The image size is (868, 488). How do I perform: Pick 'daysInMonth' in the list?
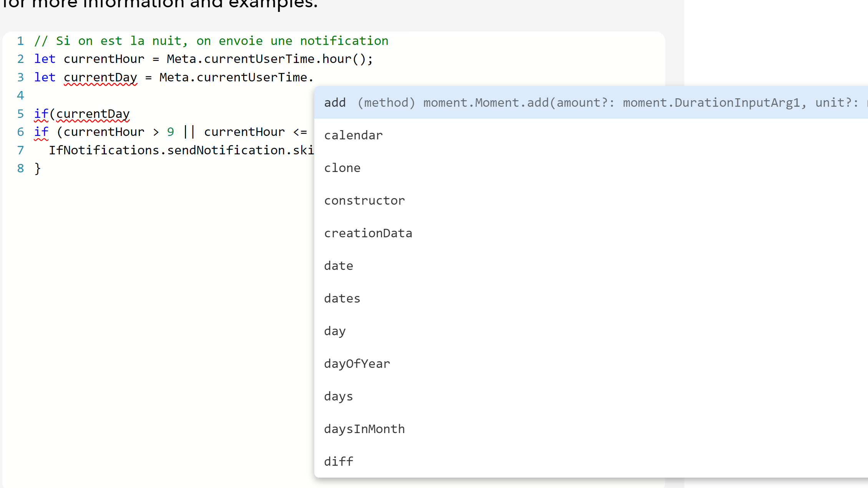(x=364, y=429)
